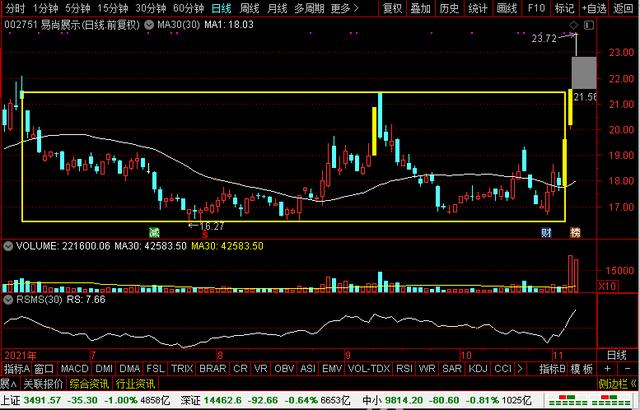Click the +自选 add to watchlist button

click(596, 8)
